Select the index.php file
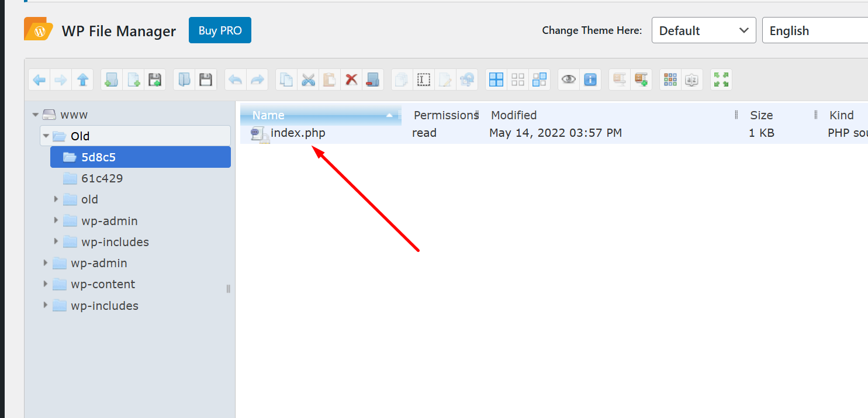 click(298, 133)
